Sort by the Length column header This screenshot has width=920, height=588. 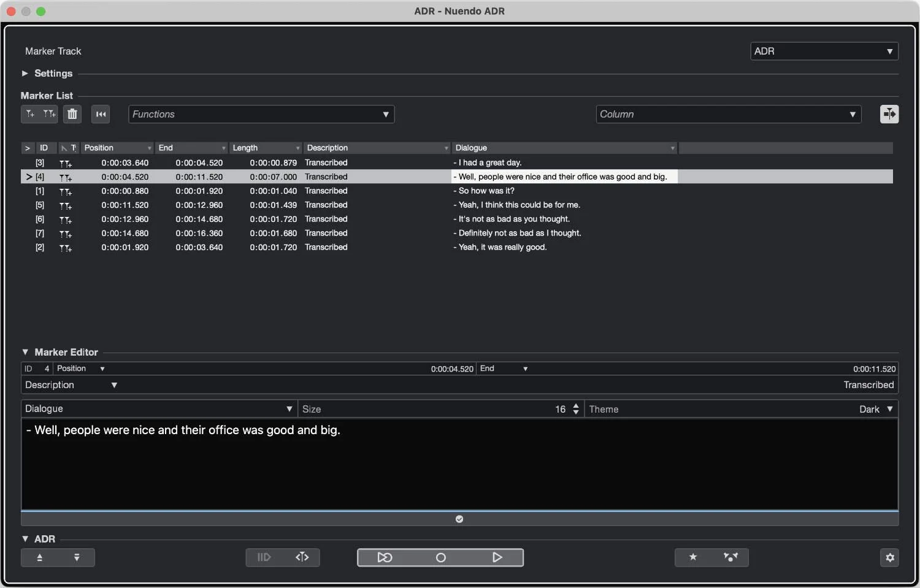(x=266, y=148)
